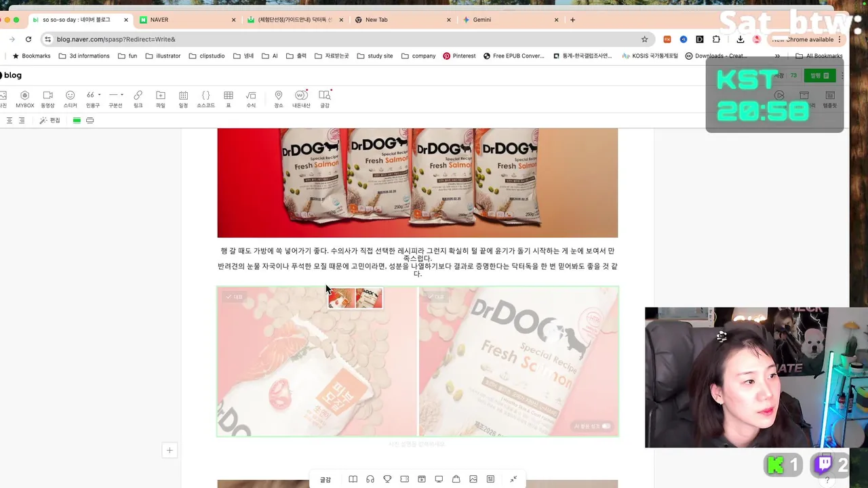This screenshot has width=868, height=488.
Task: Open the ticket category in 글감 bar
Action: [x=405, y=479]
